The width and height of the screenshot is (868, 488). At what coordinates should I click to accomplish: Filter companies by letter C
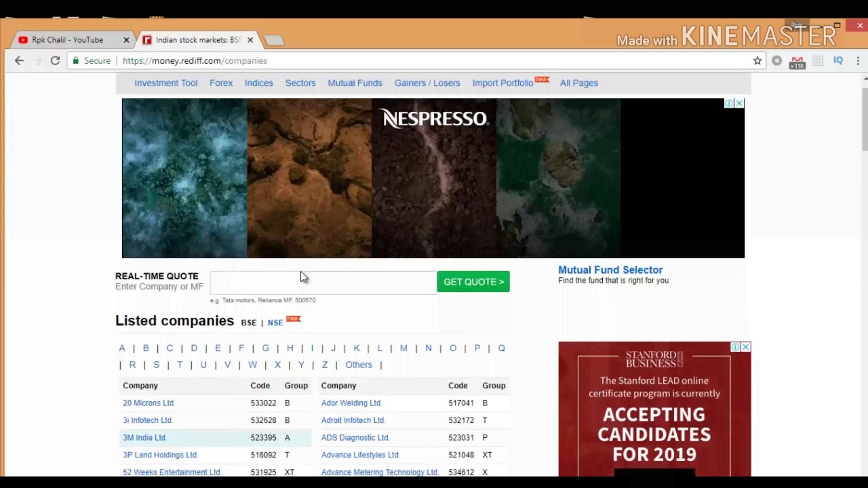coord(170,348)
